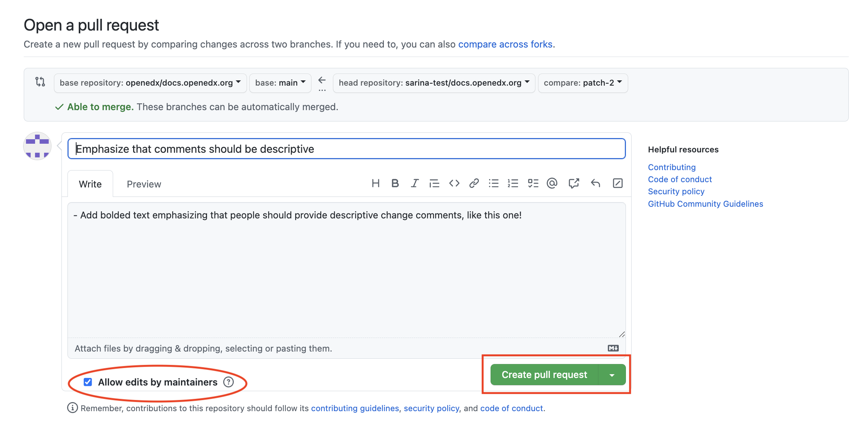This screenshot has width=868, height=427.
Task: Switch to the Preview tab
Action: point(144,184)
